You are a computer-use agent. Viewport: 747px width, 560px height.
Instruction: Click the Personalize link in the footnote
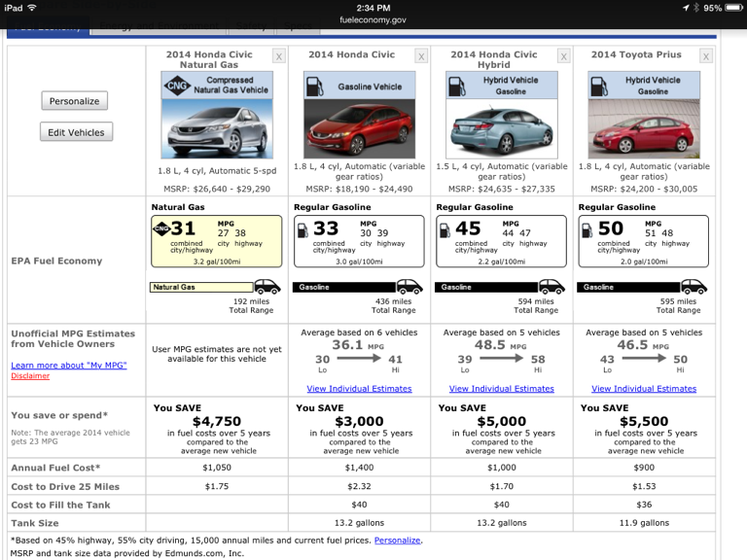(397, 540)
